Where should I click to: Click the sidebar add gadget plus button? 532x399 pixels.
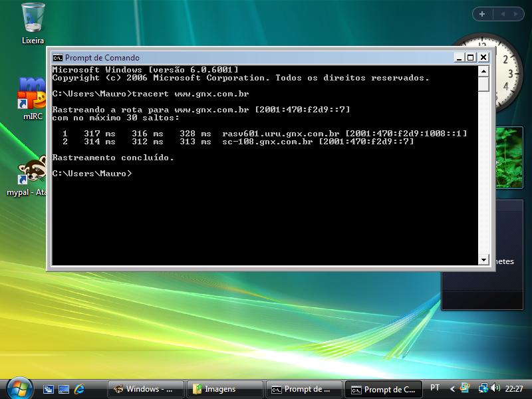(x=481, y=14)
